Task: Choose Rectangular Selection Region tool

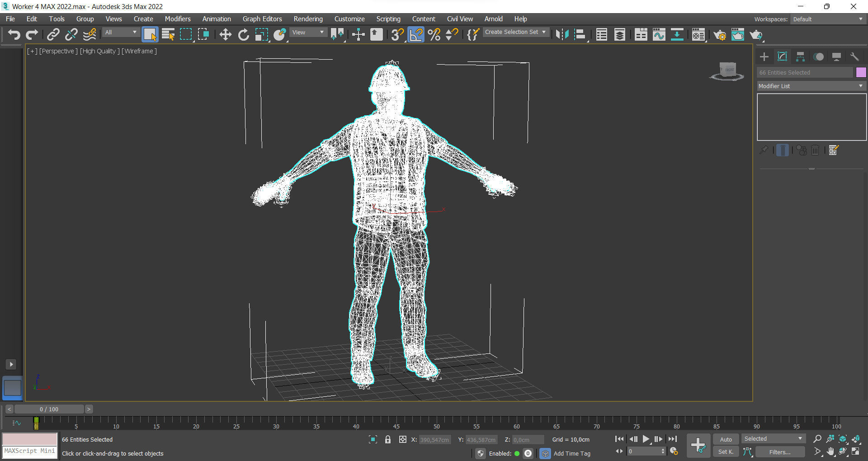Action: [186, 34]
